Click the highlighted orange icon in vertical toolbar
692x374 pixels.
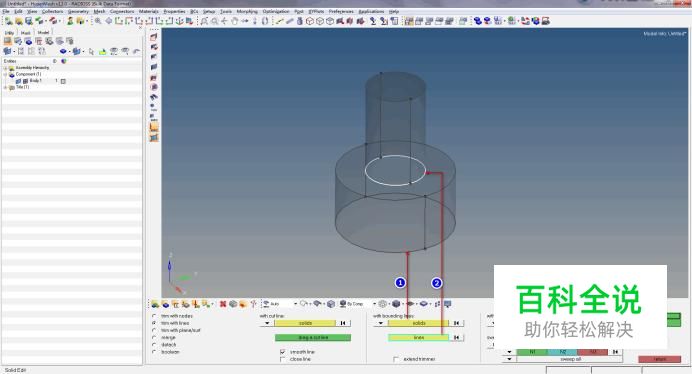tap(154, 128)
